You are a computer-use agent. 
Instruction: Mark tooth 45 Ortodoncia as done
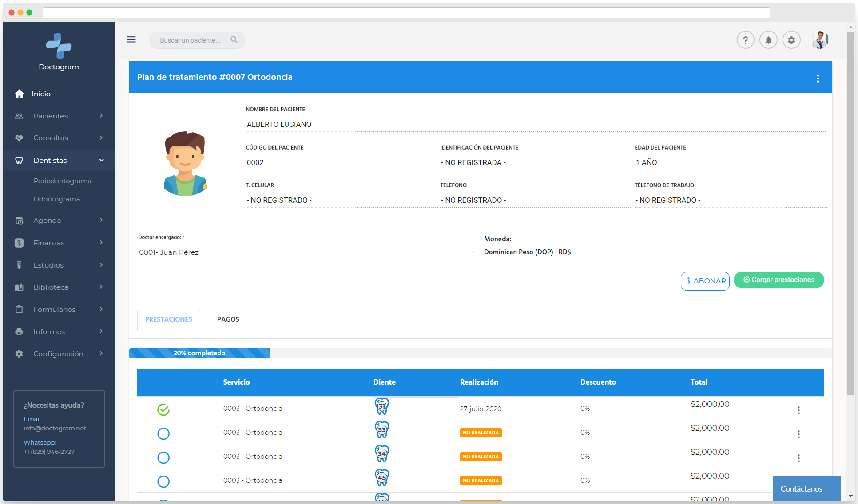coord(163,481)
